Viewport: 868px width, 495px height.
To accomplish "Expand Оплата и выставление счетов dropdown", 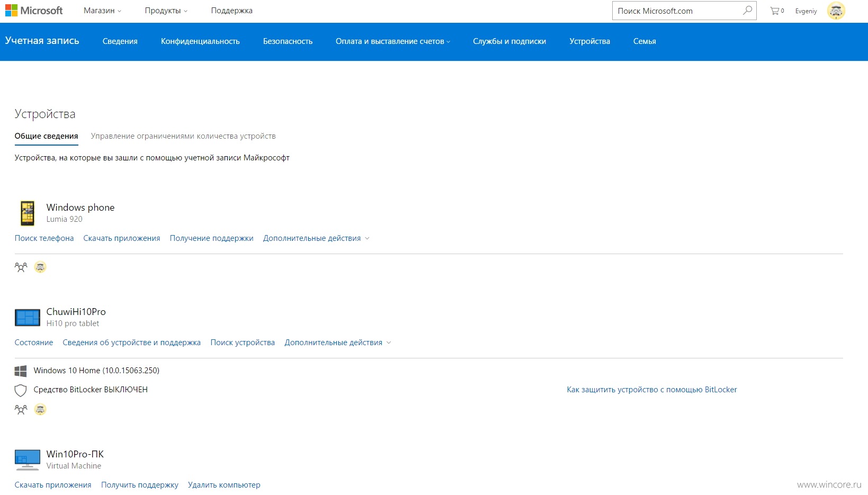I will (392, 41).
